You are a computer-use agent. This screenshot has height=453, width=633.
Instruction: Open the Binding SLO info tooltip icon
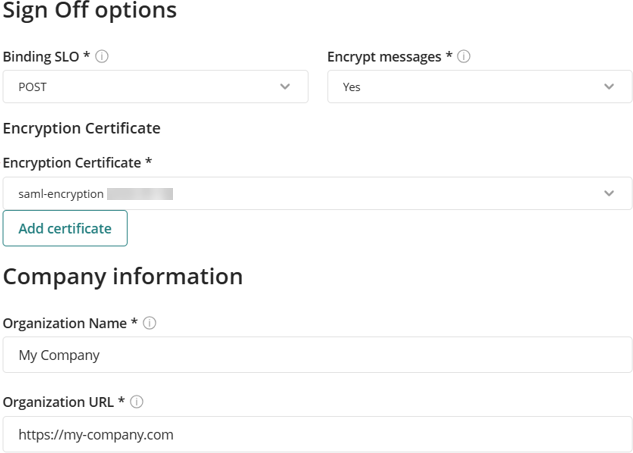pos(102,57)
